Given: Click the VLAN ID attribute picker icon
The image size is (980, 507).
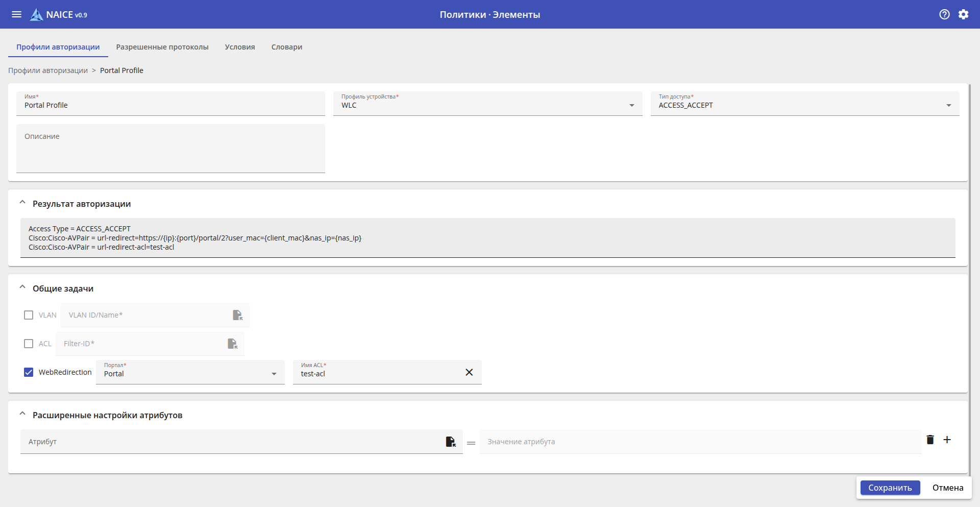Looking at the screenshot, I should (237, 315).
